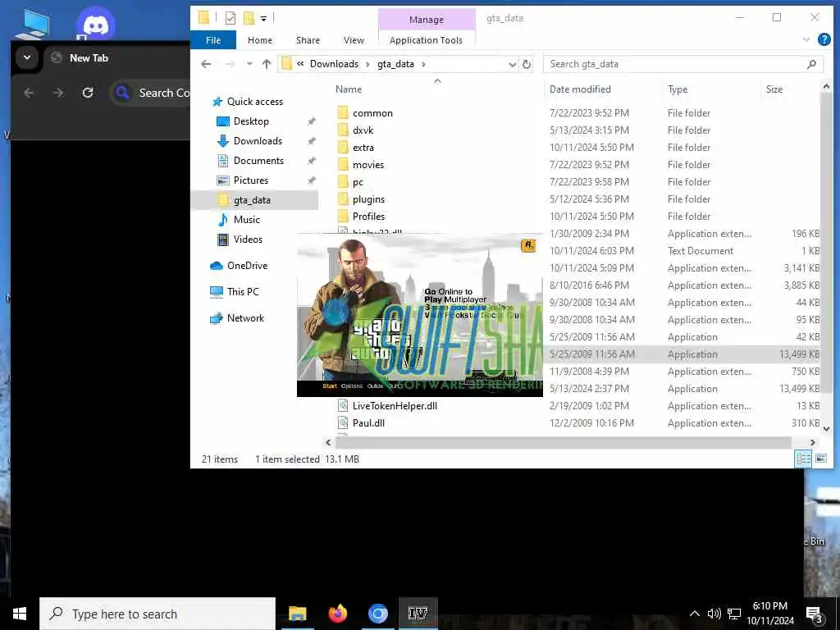Screen dimensions: 840x630
Task: Select Quick access in navigation pane
Action: point(255,102)
